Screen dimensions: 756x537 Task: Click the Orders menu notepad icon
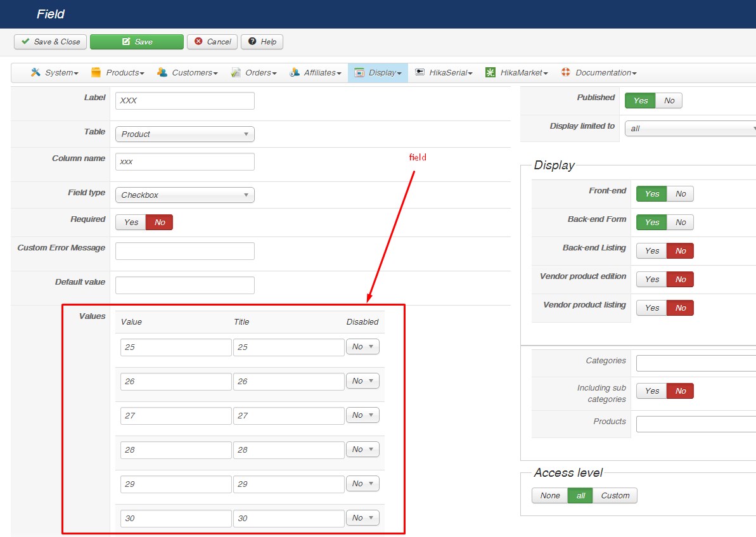(236, 72)
